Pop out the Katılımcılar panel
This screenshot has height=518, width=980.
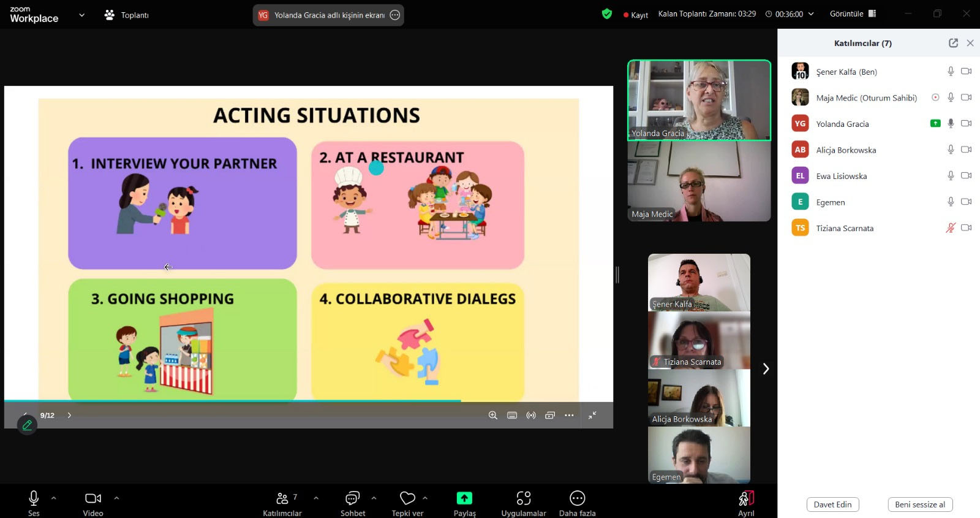[x=953, y=43]
